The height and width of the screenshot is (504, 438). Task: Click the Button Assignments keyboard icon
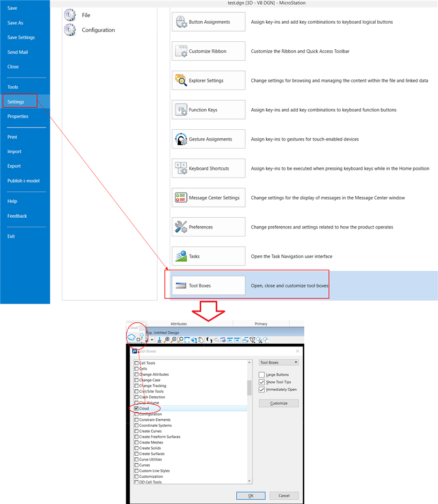[x=181, y=22]
